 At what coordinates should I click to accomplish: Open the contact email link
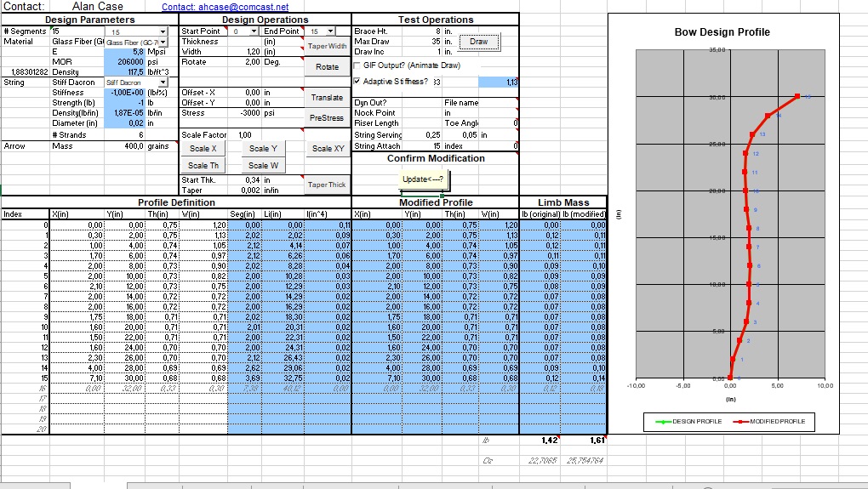pyautogui.click(x=225, y=7)
